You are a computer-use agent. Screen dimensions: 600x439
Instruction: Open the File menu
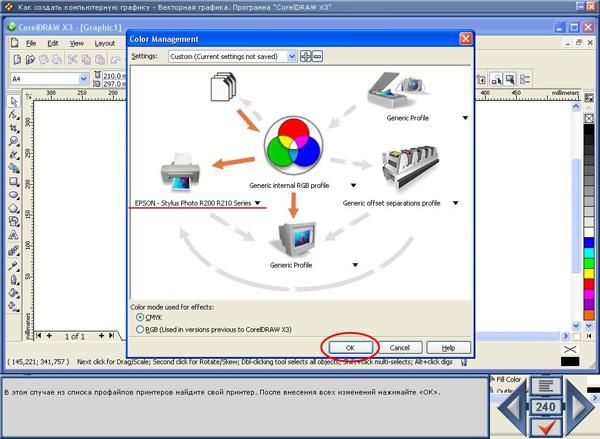(x=31, y=43)
